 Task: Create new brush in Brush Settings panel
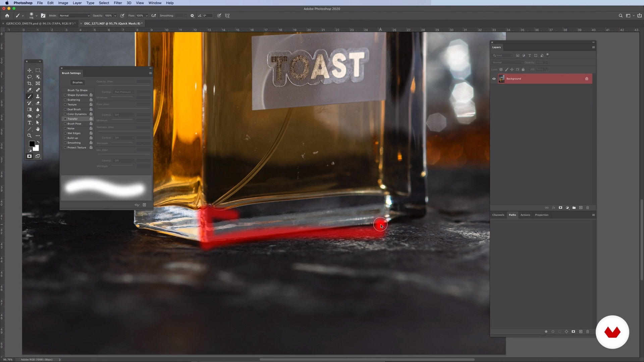click(x=145, y=205)
